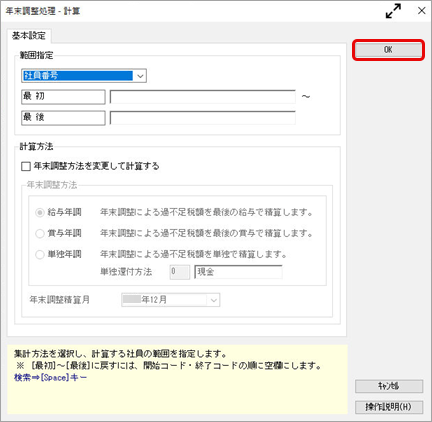Open 操作説明(H) help button
Screen dimensions: 432x422
click(389, 407)
